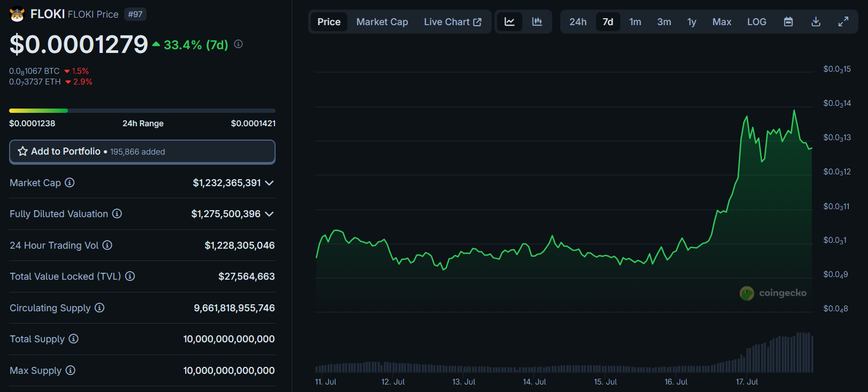Click the #97 rank badge
Screen dimensions: 868x392
(x=135, y=14)
